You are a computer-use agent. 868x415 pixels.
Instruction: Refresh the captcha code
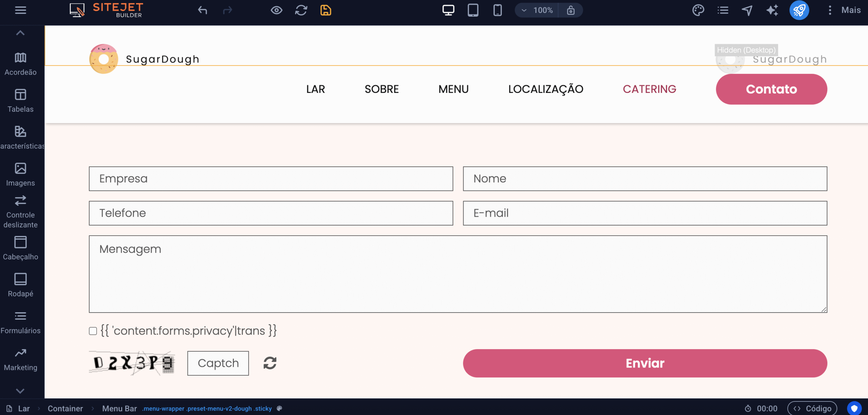click(x=270, y=363)
